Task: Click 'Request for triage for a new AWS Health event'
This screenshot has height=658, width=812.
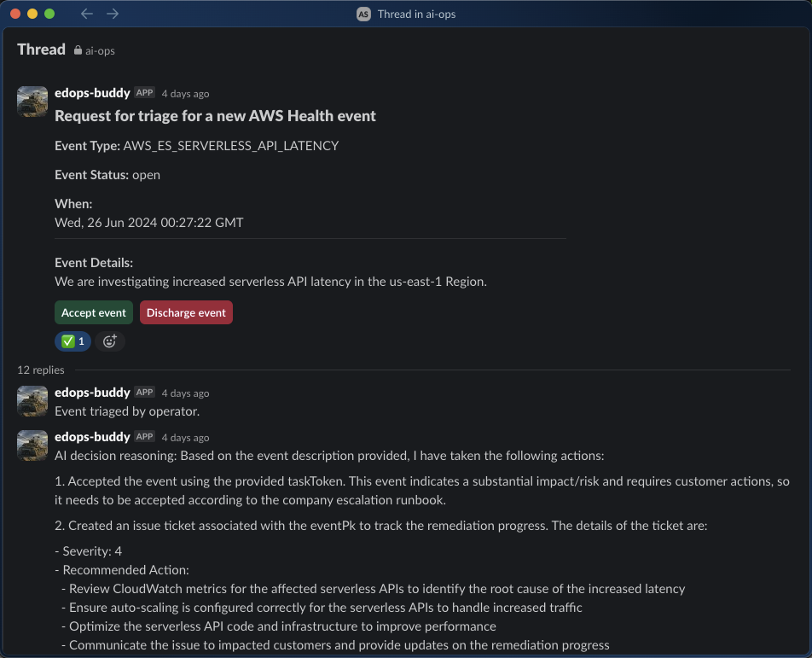Action: pos(216,115)
